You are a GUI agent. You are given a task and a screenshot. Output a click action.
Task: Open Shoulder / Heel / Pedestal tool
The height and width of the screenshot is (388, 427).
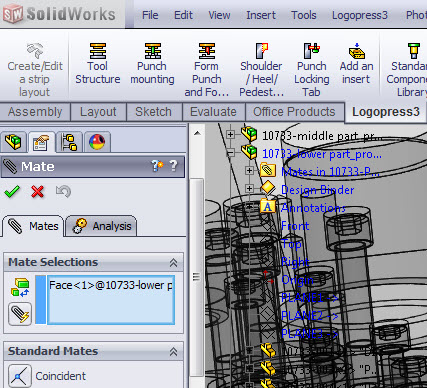(x=261, y=70)
